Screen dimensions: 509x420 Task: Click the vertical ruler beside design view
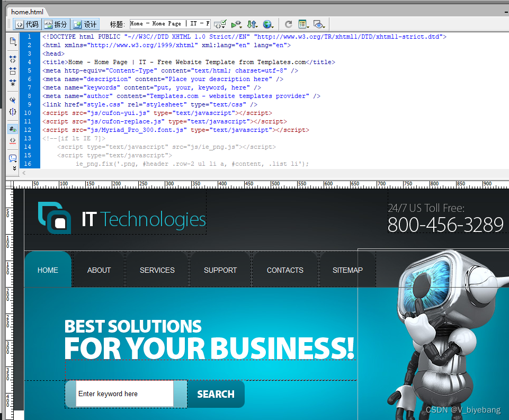pyautogui.click(x=10, y=305)
